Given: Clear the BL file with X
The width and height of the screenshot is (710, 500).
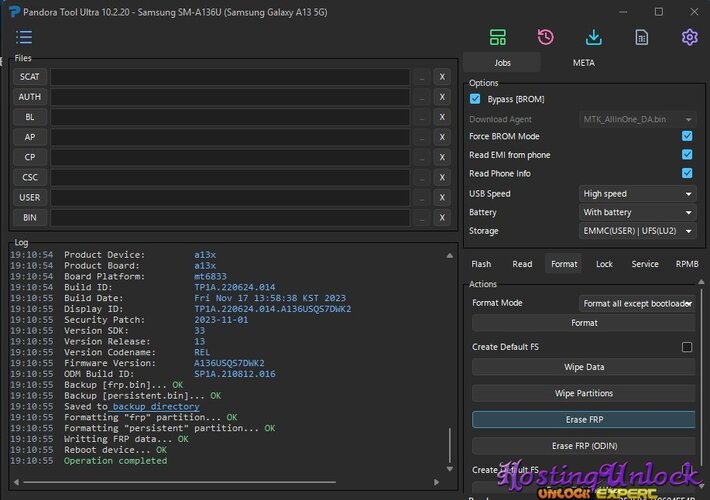Looking at the screenshot, I should tap(442, 117).
